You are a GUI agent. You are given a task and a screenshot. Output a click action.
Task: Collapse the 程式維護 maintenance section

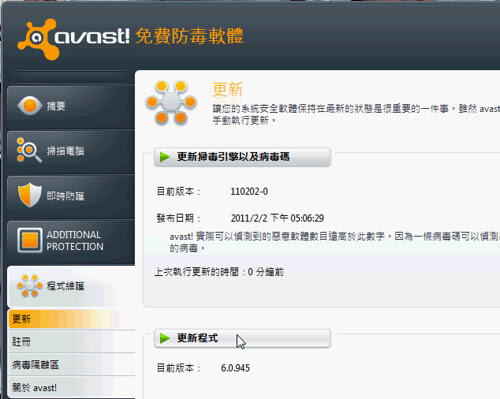[x=71, y=286]
